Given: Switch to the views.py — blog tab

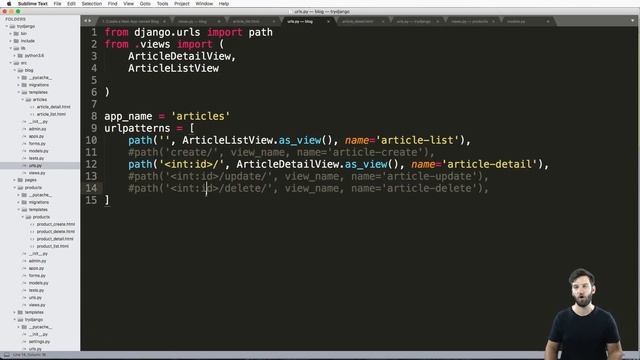Looking at the screenshot, I should coord(193,21).
